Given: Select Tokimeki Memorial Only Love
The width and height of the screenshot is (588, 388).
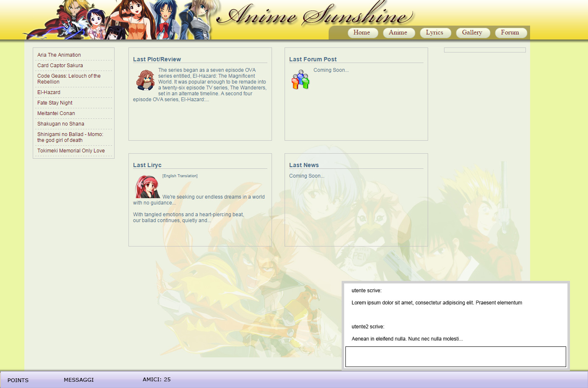Looking at the screenshot, I should (x=71, y=151).
